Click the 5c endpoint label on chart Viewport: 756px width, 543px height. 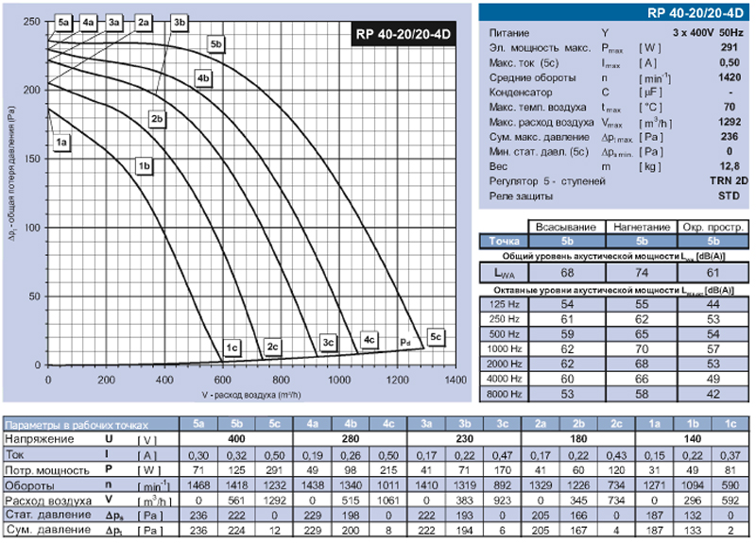click(436, 336)
